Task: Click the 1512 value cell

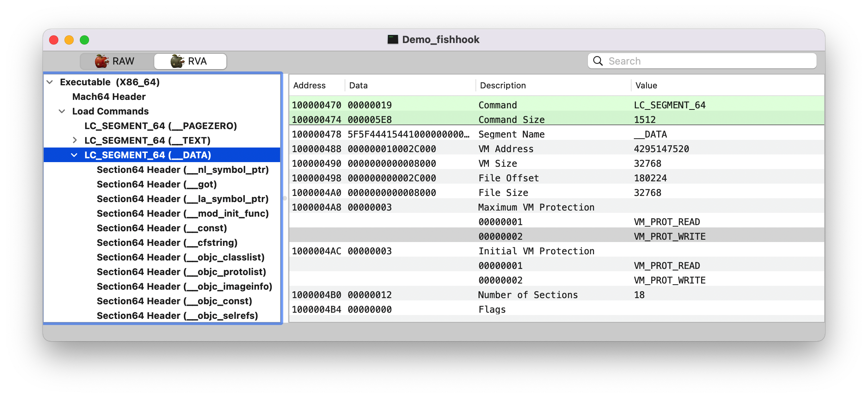Action: tap(645, 120)
